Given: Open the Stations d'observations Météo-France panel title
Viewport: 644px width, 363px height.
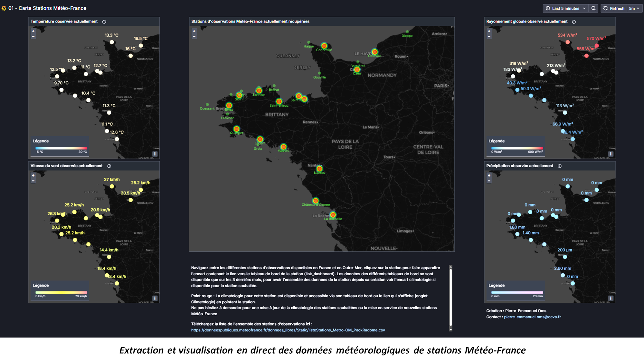Looking at the screenshot, I should tap(250, 22).
